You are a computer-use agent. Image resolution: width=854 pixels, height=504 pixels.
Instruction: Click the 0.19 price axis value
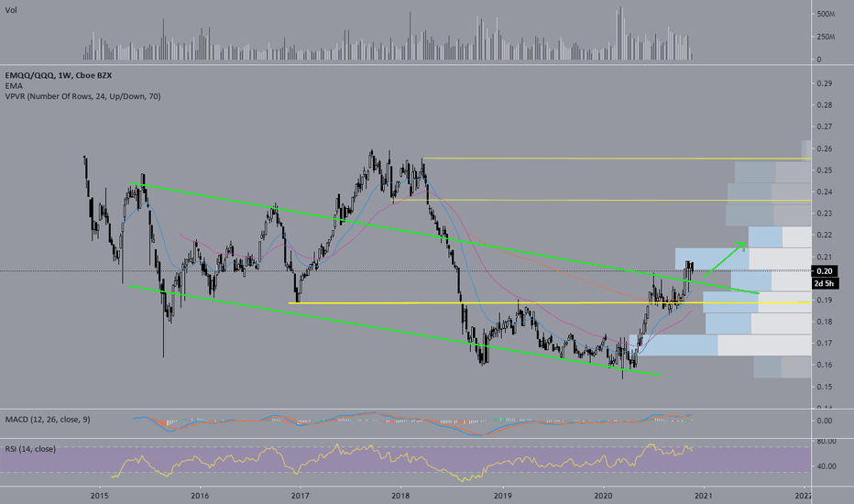[825, 301]
